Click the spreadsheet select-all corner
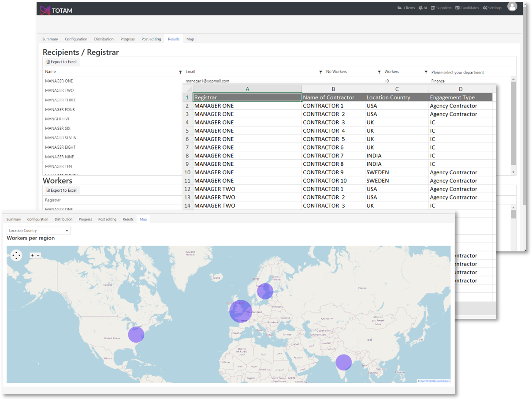532x400 pixels. tap(188, 89)
